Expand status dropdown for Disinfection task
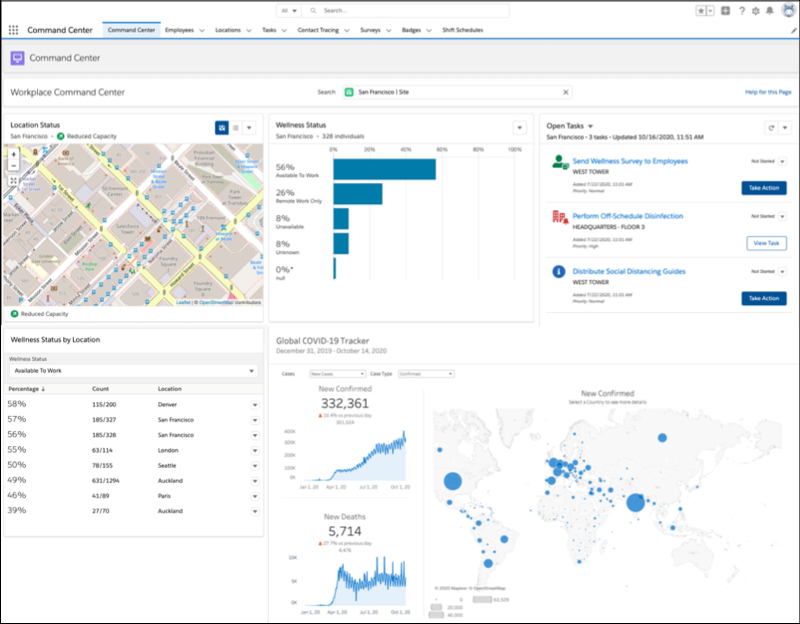The height and width of the screenshot is (624, 800). [783, 216]
